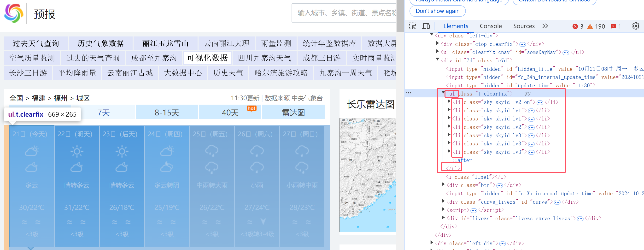Select the i class line1 element row

pyautogui.click(x=476, y=177)
